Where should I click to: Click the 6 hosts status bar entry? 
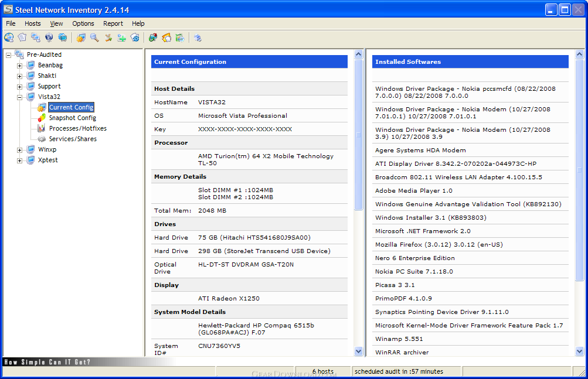(x=323, y=371)
